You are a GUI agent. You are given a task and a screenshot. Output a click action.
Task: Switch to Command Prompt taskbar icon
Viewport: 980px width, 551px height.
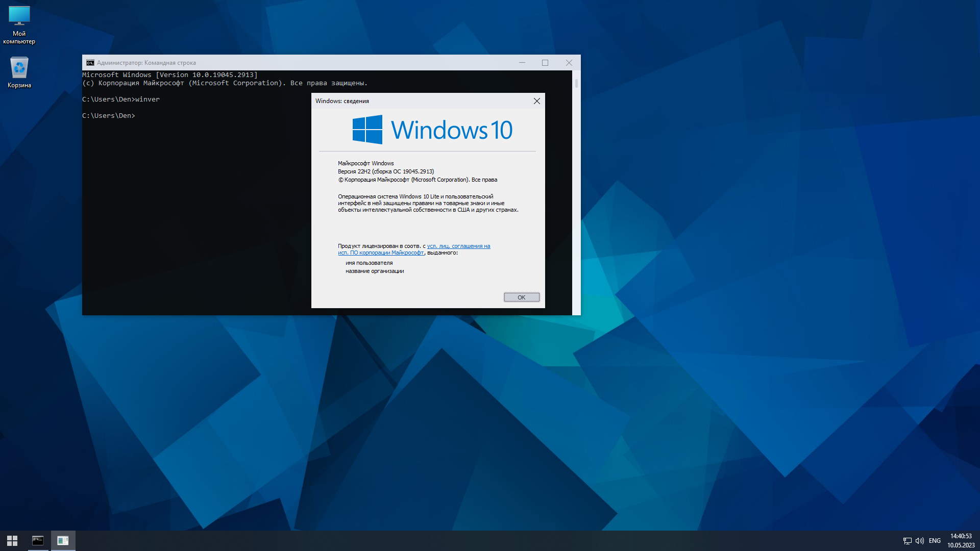tap(38, 540)
